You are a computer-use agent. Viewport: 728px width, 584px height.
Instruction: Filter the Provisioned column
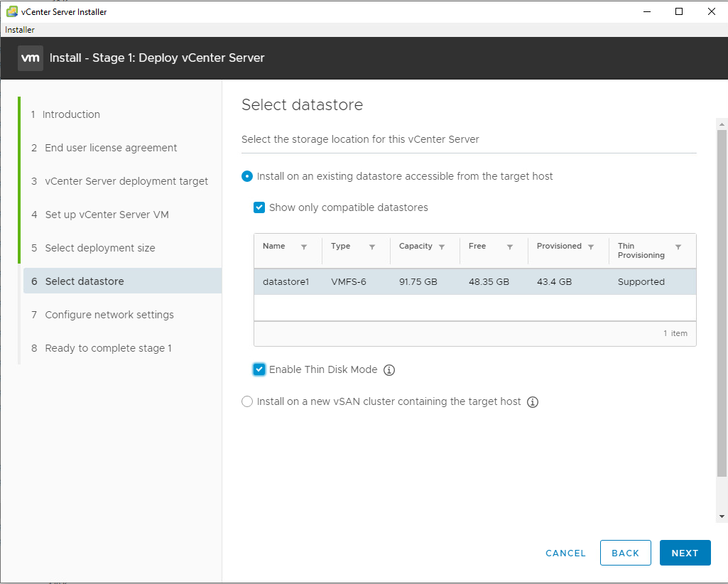(591, 247)
